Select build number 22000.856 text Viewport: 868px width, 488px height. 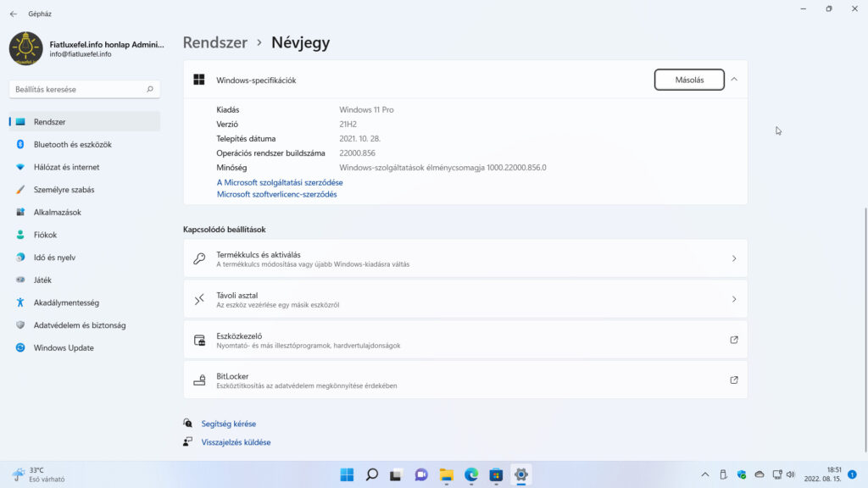pos(357,153)
